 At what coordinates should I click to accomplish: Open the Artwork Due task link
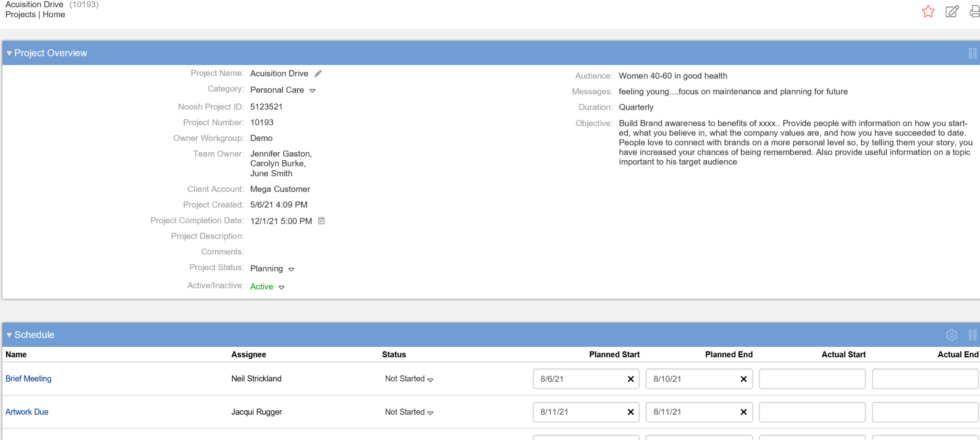[27, 412]
